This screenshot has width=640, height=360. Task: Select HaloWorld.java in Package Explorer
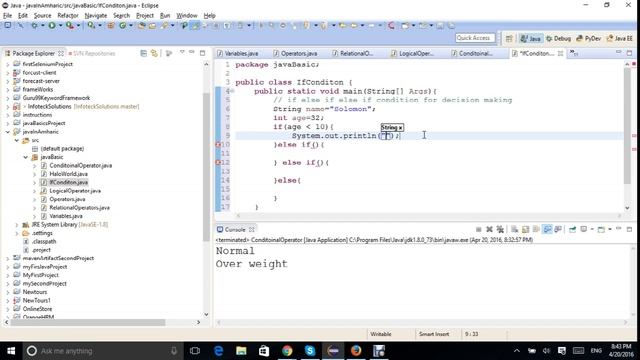click(68, 174)
